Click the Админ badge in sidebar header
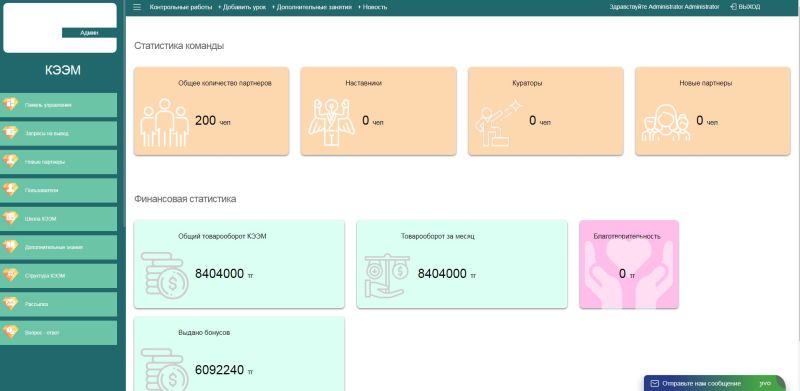This screenshot has height=391, width=800. (89, 33)
